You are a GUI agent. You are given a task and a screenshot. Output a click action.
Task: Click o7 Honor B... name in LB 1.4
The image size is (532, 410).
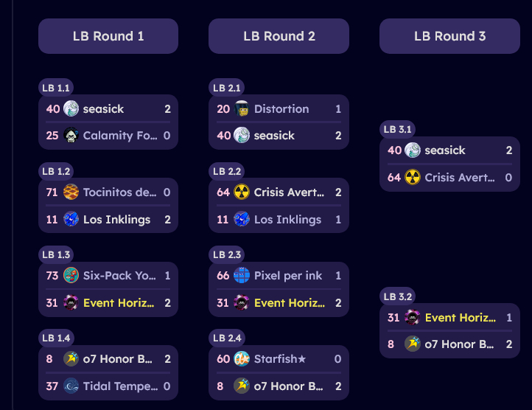click(119, 359)
